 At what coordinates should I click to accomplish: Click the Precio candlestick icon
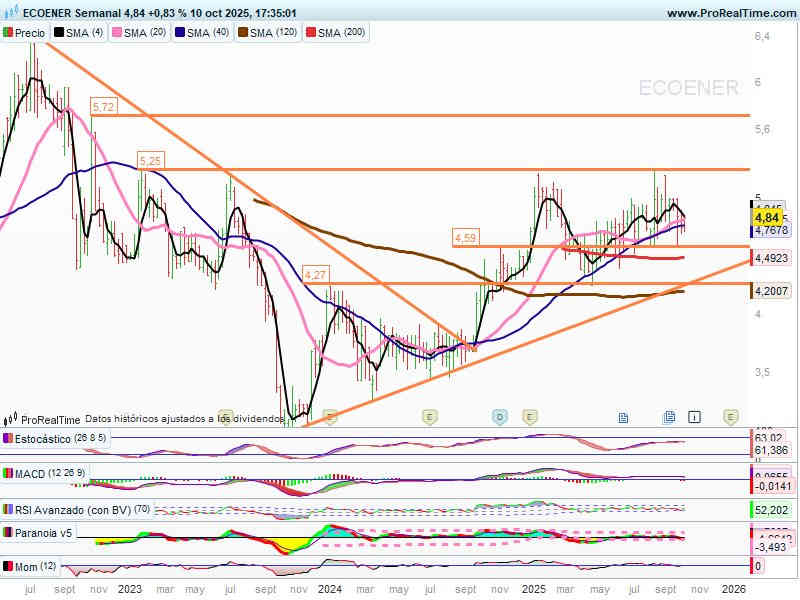[x=8, y=33]
